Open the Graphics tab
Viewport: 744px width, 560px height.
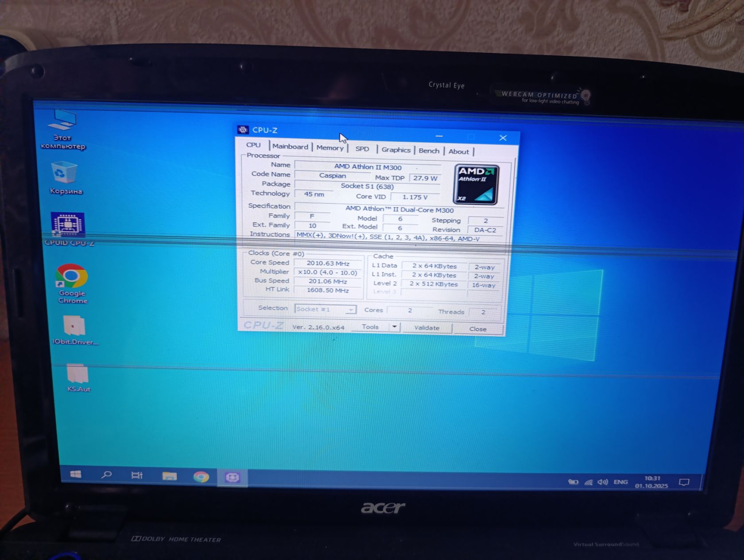396,150
